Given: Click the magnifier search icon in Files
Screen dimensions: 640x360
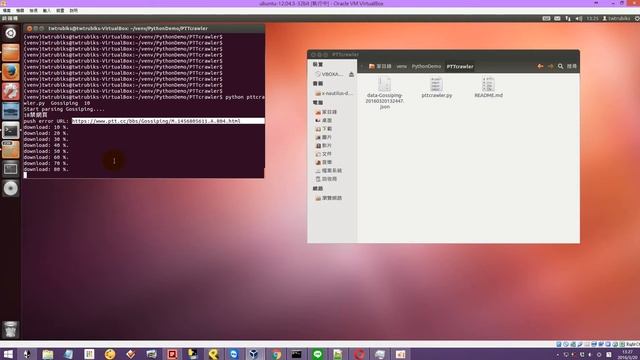Looking at the screenshot, I should click(560, 66).
